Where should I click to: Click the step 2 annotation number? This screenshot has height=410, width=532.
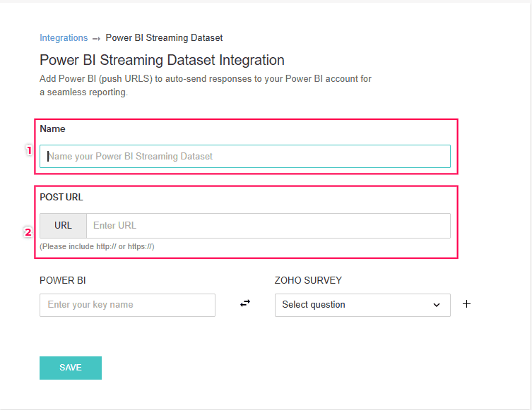tap(28, 231)
